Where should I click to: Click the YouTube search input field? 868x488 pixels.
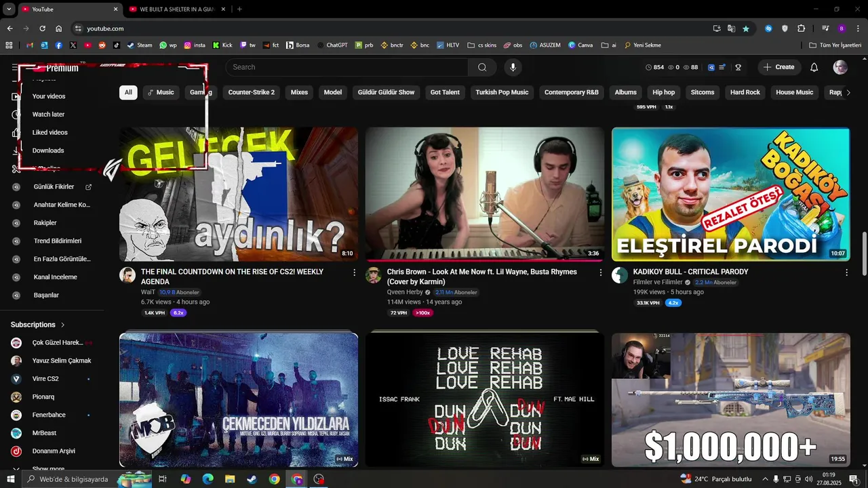click(347, 67)
